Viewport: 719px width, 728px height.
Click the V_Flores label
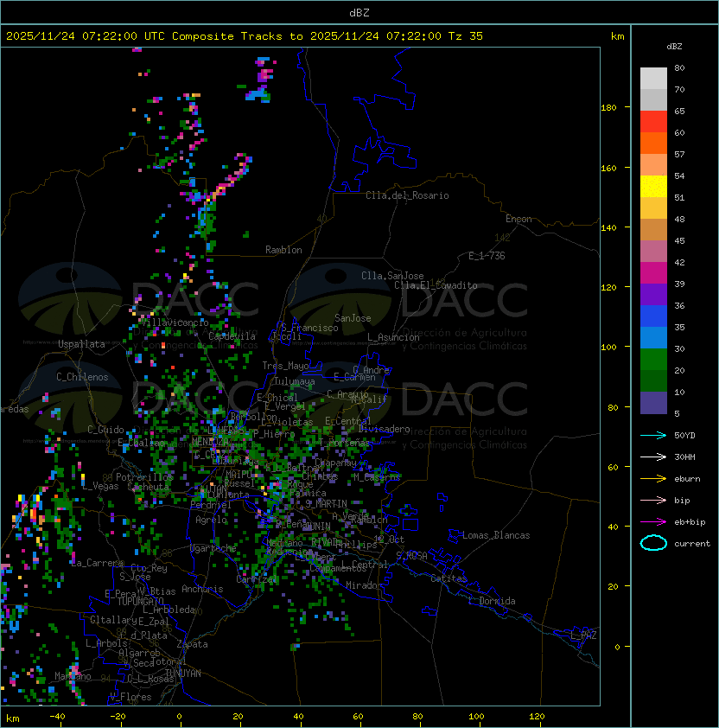click(130, 697)
